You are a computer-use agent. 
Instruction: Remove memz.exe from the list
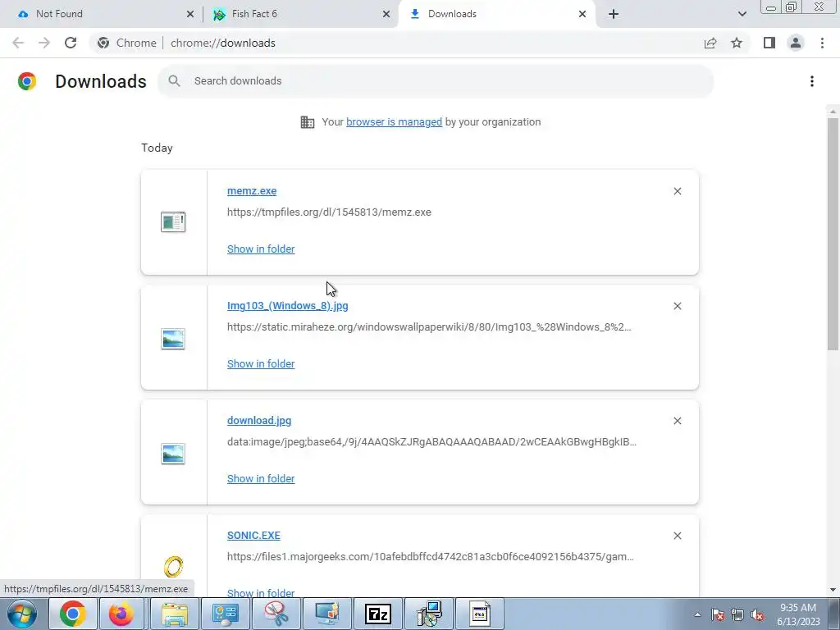point(677,191)
